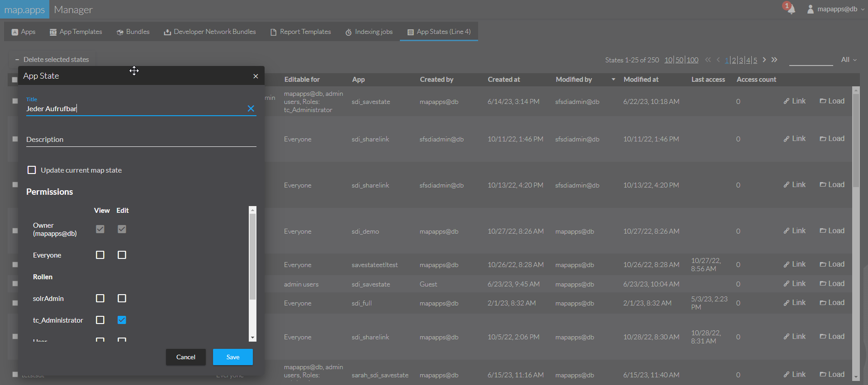Jump to last page of states

point(774,60)
